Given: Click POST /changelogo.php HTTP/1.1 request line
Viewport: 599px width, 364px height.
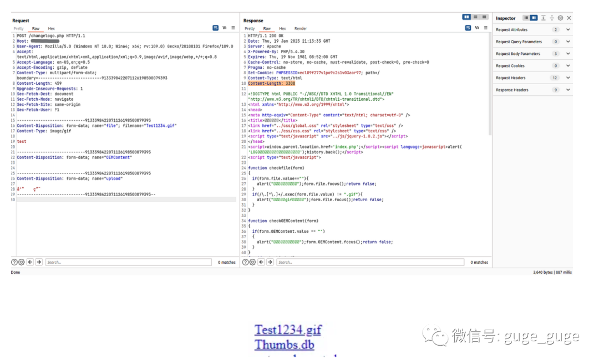Looking at the screenshot, I should click(51, 36).
